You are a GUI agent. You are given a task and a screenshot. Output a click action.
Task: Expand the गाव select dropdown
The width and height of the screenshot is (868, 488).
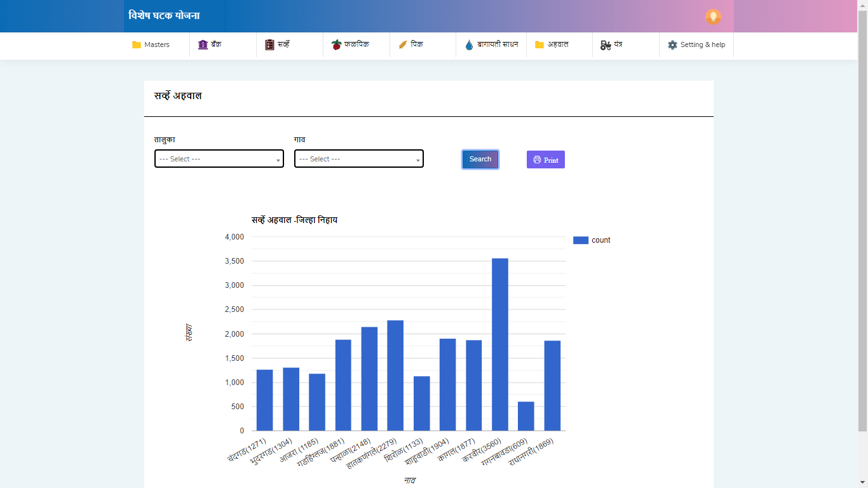pos(359,159)
